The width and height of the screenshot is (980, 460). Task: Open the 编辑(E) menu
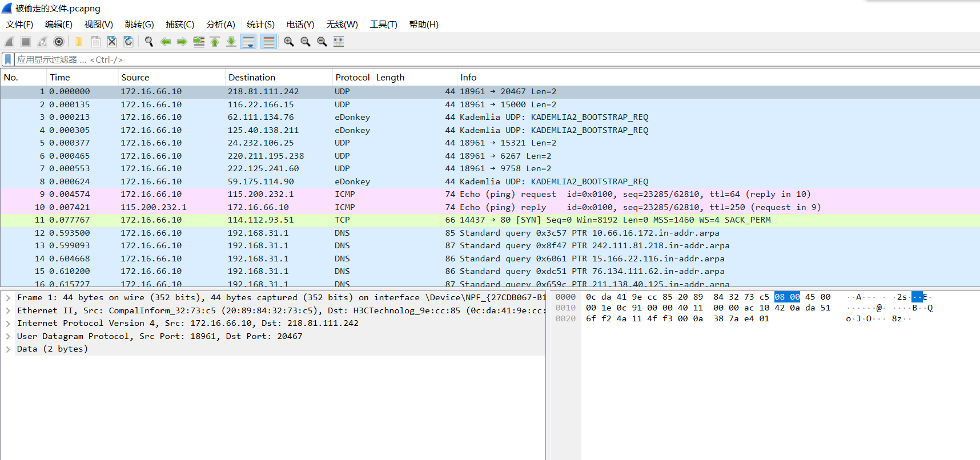point(59,25)
